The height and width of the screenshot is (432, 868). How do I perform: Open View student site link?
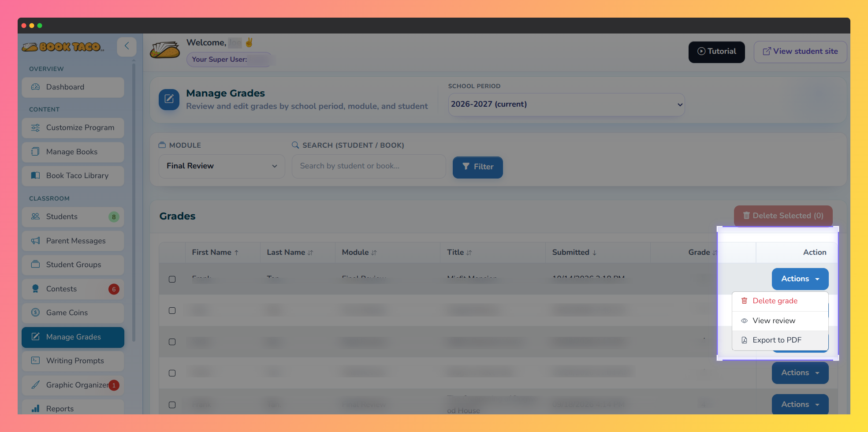click(x=800, y=52)
